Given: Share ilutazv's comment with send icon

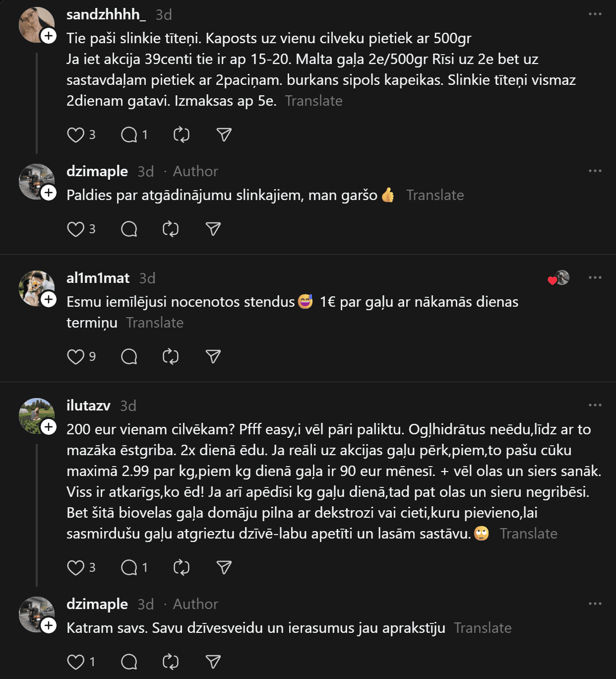Looking at the screenshot, I should 224,568.
